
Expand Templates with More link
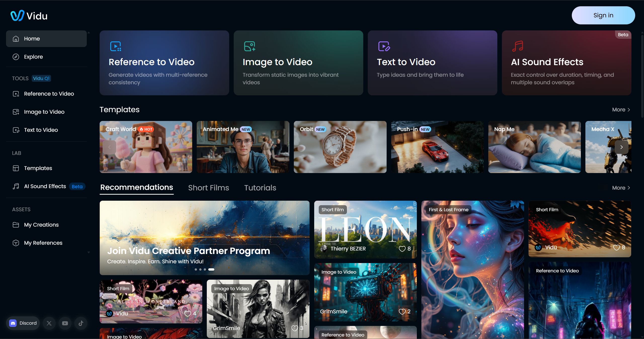tap(621, 110)
